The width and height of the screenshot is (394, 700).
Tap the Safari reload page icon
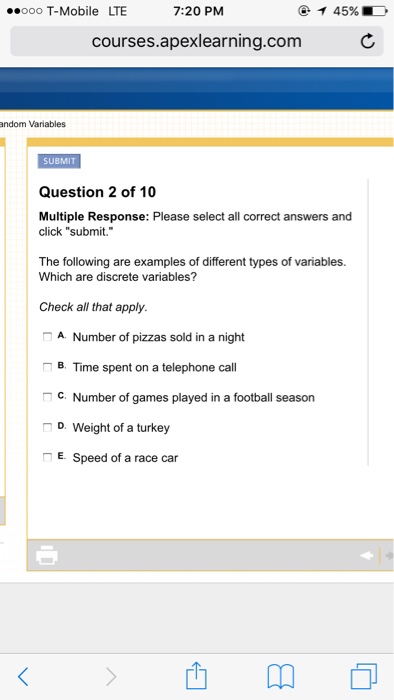(x=367, y=42)
